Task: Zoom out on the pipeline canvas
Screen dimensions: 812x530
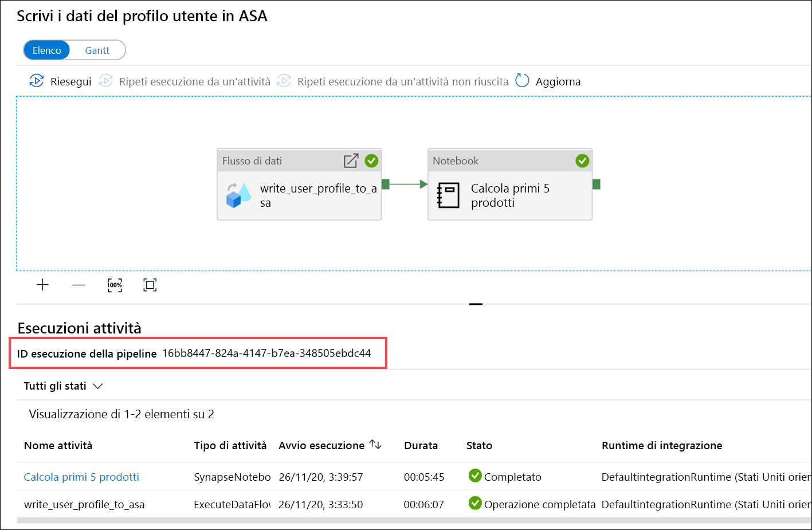Action: (79, 285)
